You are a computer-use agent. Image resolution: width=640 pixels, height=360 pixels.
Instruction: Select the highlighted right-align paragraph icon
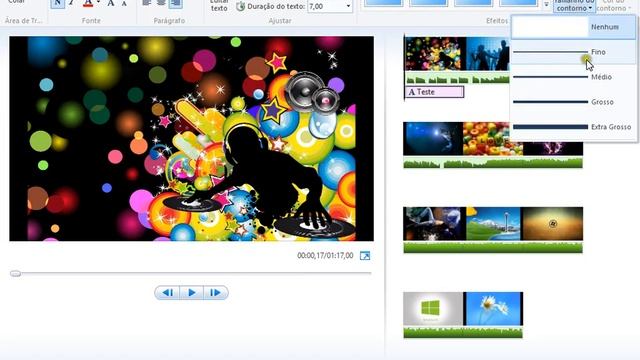(176, 4)
